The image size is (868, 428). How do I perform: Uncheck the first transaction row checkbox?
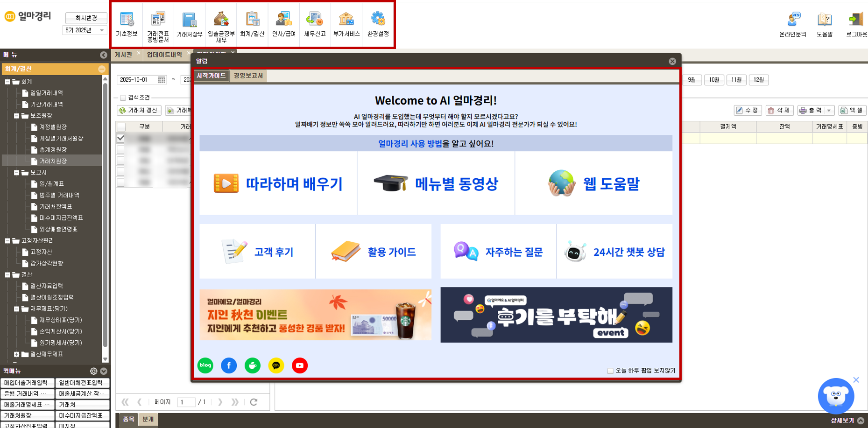[x=120, y=138]
